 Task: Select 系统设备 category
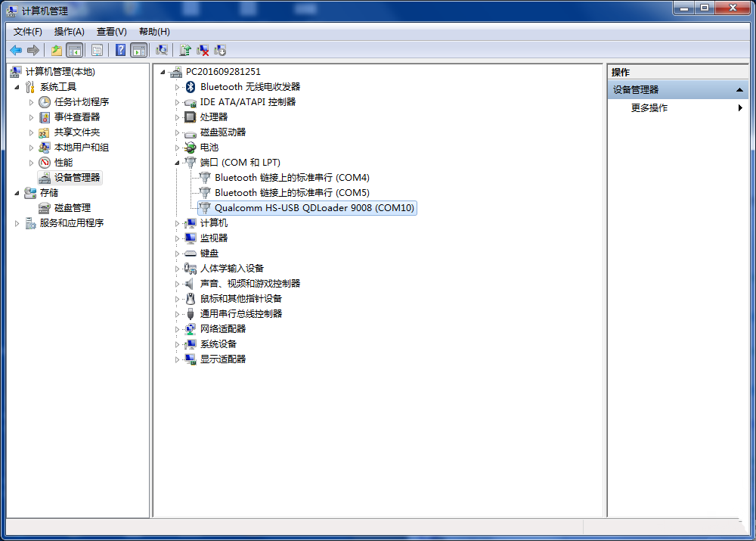(218, 344)
